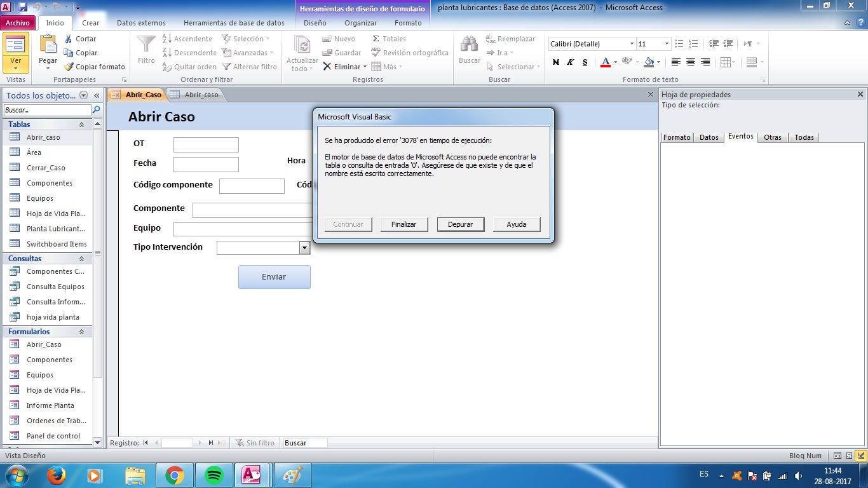Screen dimensions: 868x488
Task: Switch to the Formato property sheet tab
Action: coord(677,137)
